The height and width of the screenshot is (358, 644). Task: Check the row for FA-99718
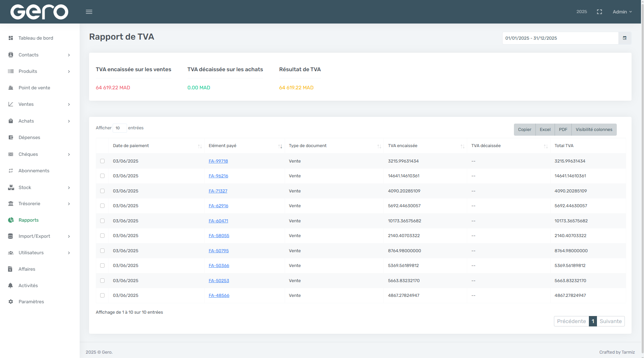point(102,161)
